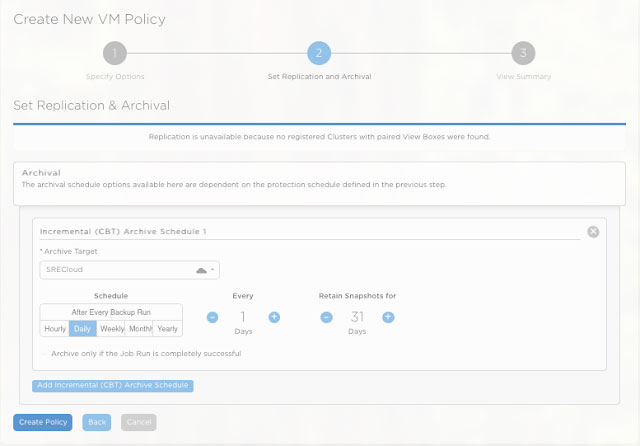
Task: Click the Back button
Action: point(96,422)
